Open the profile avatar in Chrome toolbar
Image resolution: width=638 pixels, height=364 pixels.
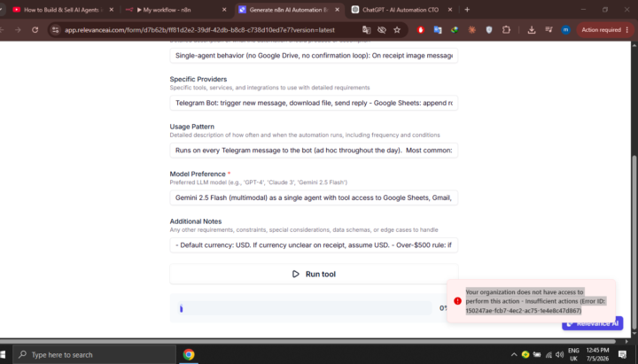(x=565, y=30)
